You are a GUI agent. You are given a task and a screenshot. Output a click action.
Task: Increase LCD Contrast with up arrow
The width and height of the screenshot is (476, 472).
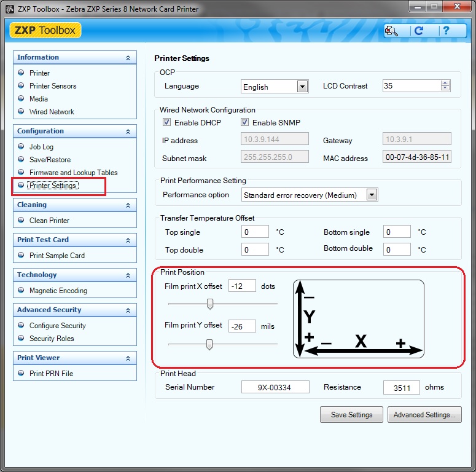click(x=445, y=83)
